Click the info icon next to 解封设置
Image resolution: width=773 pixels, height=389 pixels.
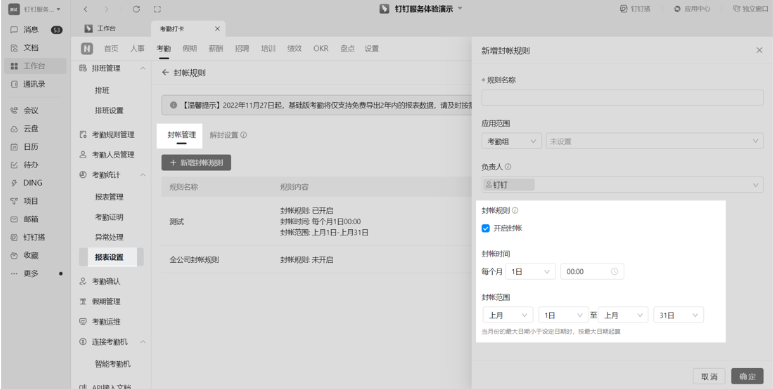tap(244, 135)
